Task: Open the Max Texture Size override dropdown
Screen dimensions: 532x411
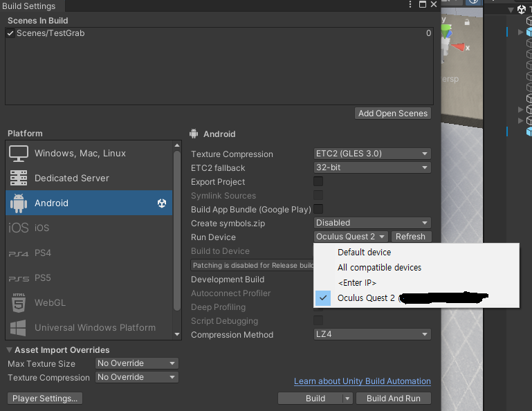Action: 137,363
